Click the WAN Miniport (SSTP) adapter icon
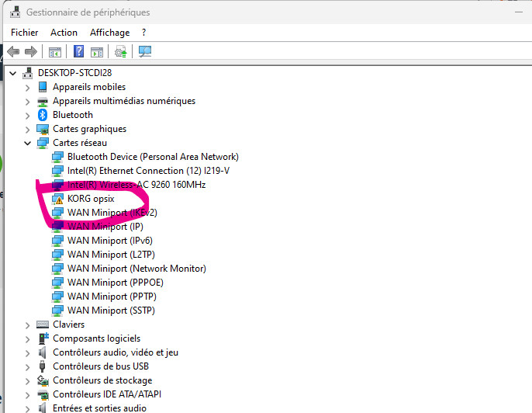Image resolution: width=532 pixels, height=413 pixels. coord(57,311)
